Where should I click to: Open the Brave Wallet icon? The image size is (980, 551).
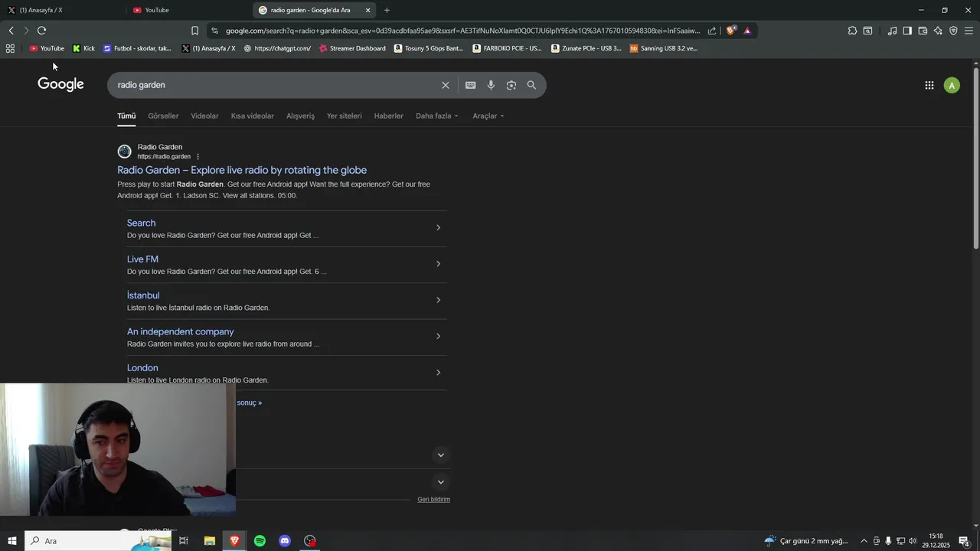pos(923,31)
